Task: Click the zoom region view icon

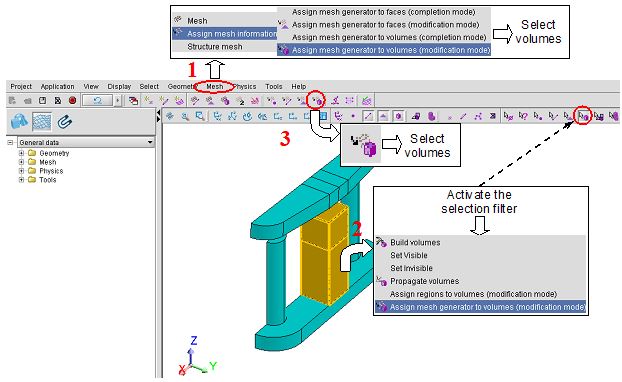Action: coord(200,116)
